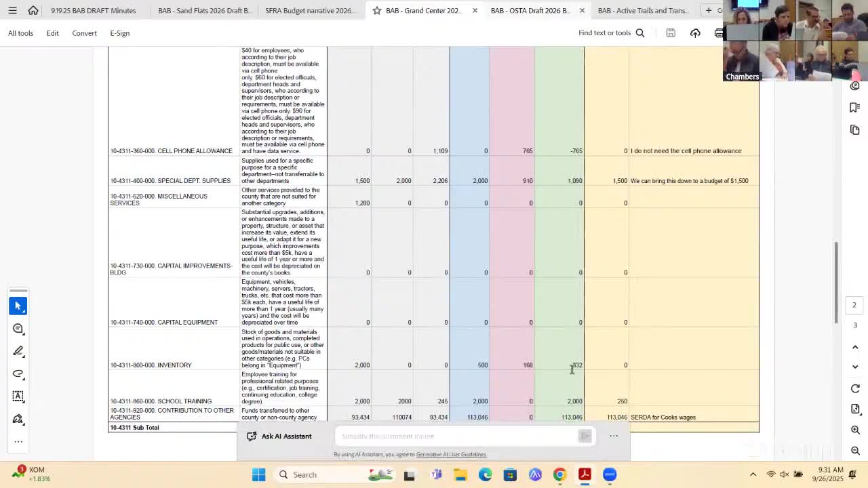This screenshot has height=488, width=868.
Task: Launch Microsoft Edge from the taskbar
Action: 486,474
